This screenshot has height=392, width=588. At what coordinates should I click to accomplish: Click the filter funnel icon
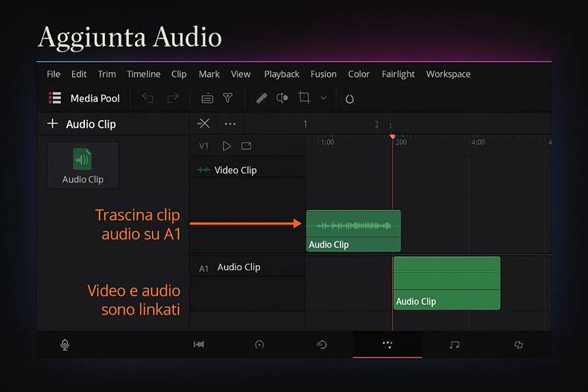(x=228, y=98)
